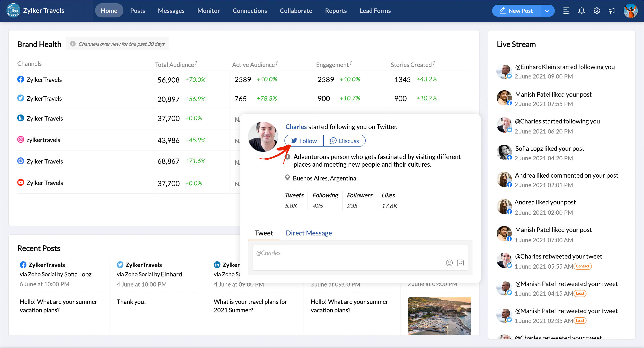
Task: Open the harbor photo post thumbnail
Action: [x=439, y=316]
